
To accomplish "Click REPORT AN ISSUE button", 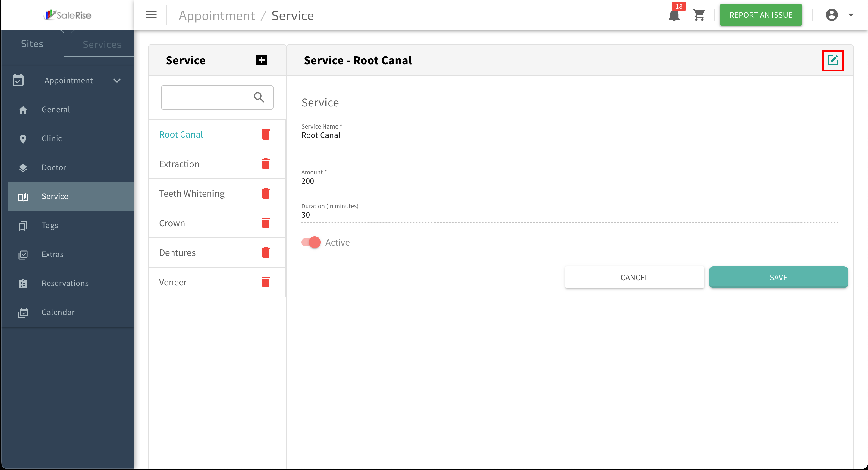I will [x=761, y=15].
